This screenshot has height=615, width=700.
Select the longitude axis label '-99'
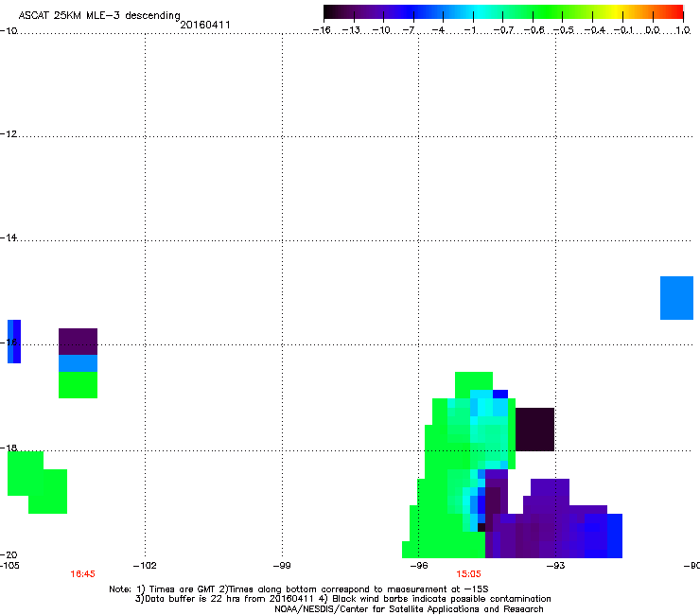pyautogui.click(x=282, y=566)
